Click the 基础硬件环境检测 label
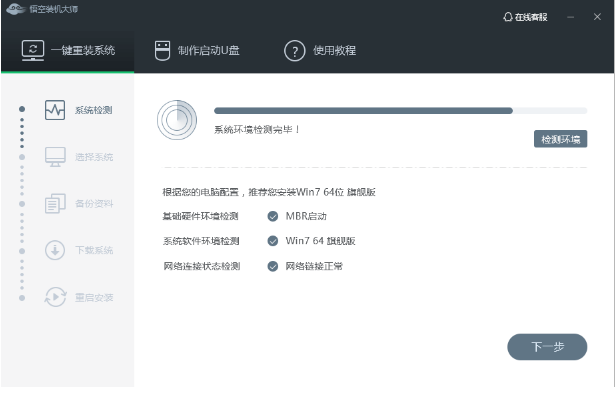Image resolution: width=616 pixels, height=393 pixels. point(200,216)
